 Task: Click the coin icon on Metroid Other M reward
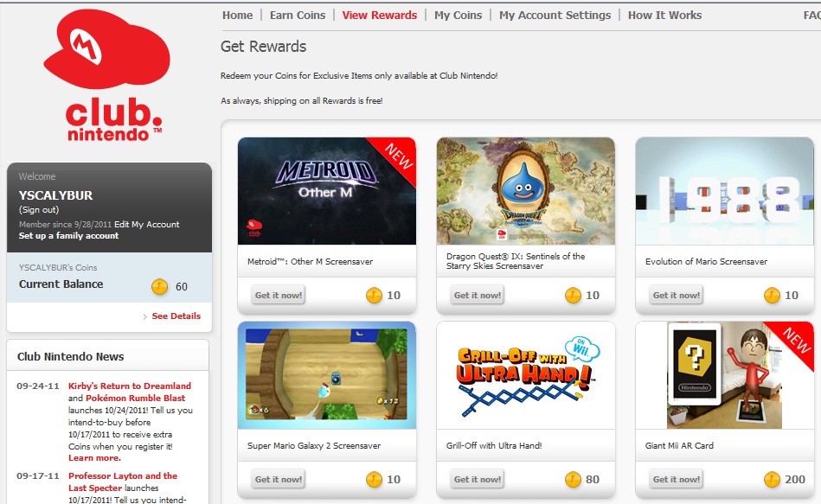(374, 295)
